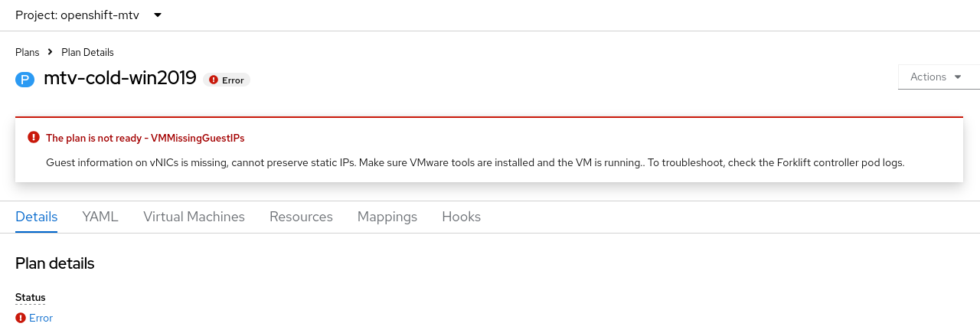Switch to the YAML tab
The image size is (980, 330).
tap(100, 217)
